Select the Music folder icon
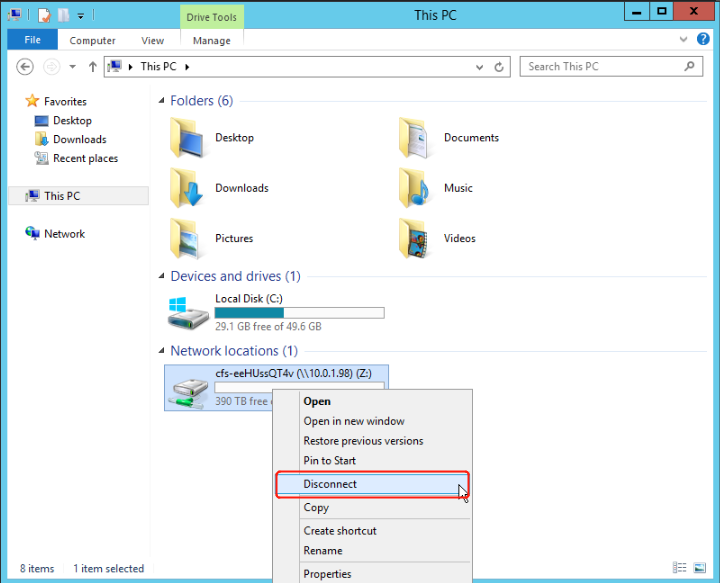Image resolution: width=720 pixels, height=583 pixels. pos(414,188)
